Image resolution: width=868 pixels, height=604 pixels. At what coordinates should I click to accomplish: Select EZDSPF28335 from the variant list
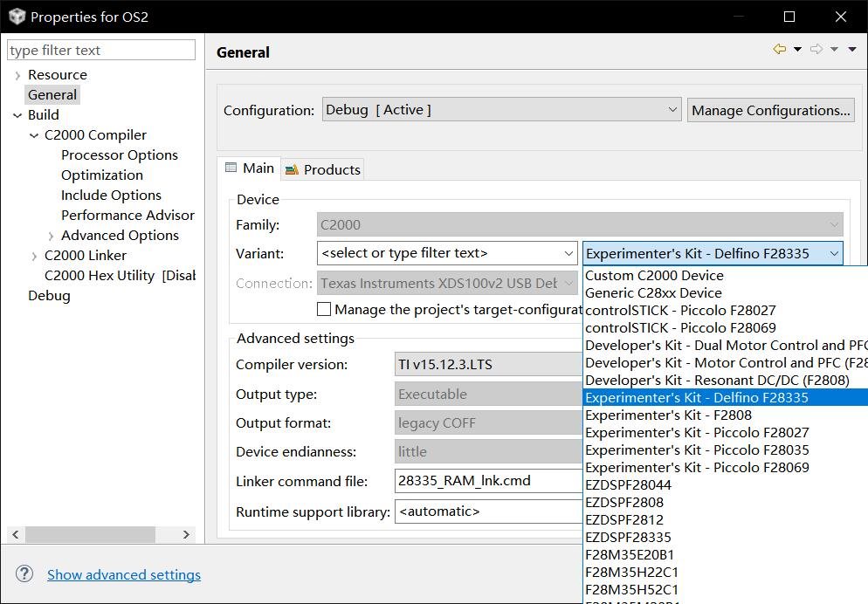pyautogui.click(x=628, y=537)
